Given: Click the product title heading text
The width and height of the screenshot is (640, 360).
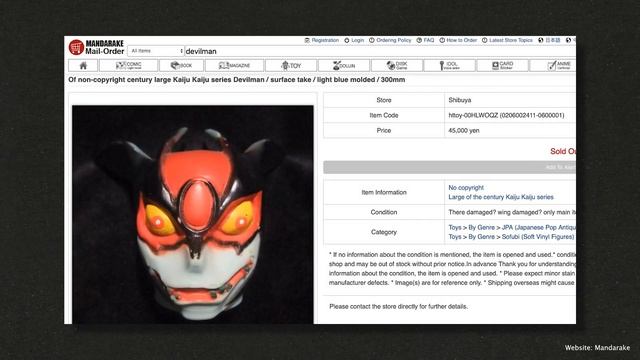Looking at the screenshot, I should click(x=237, y=80).
